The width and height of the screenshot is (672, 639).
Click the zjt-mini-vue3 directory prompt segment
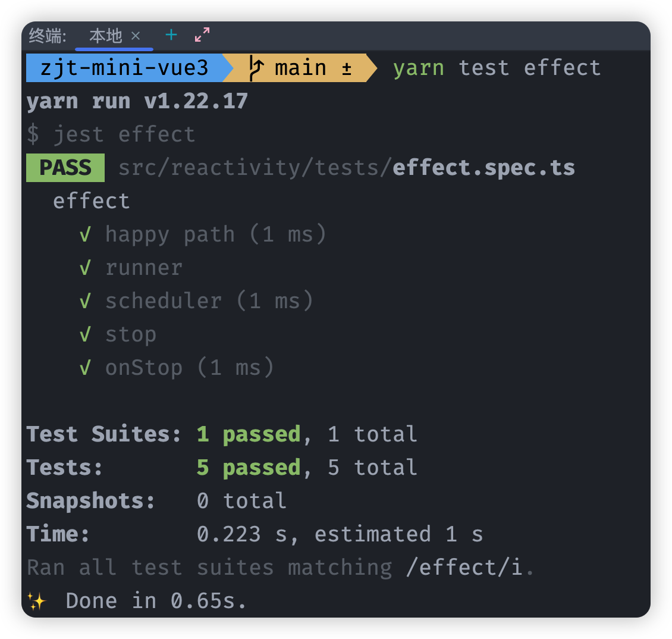point(125,68)
